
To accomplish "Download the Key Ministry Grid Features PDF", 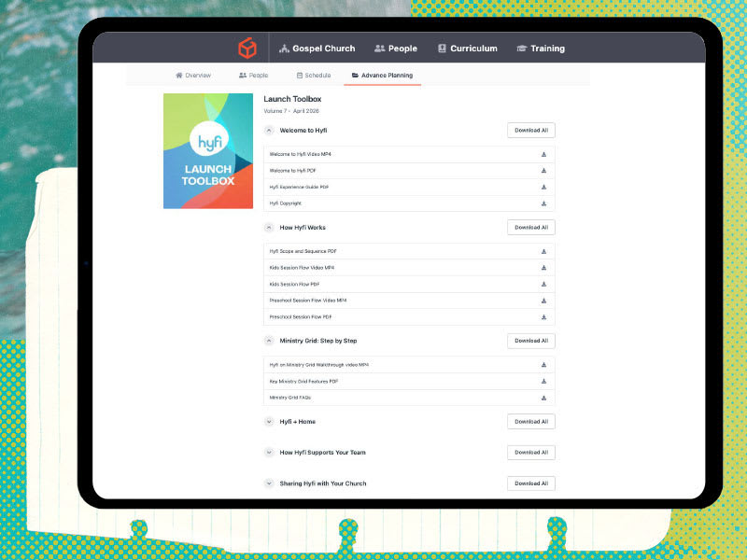I will [x=543, y=382].
